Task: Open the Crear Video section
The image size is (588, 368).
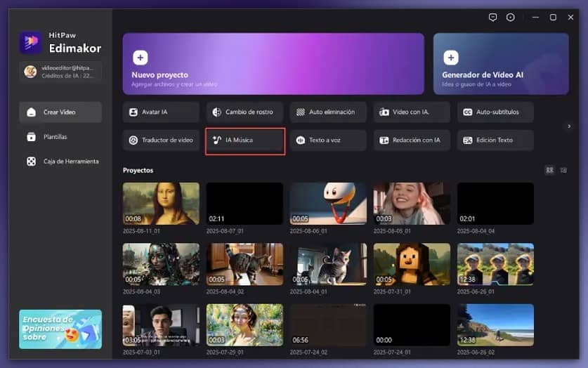Action: [60, 112]
